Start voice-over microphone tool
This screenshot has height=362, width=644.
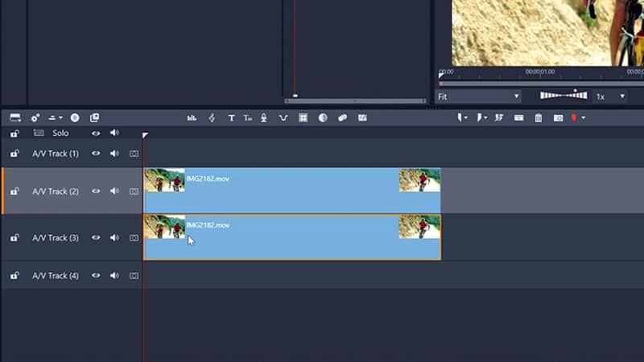(264, 118)
